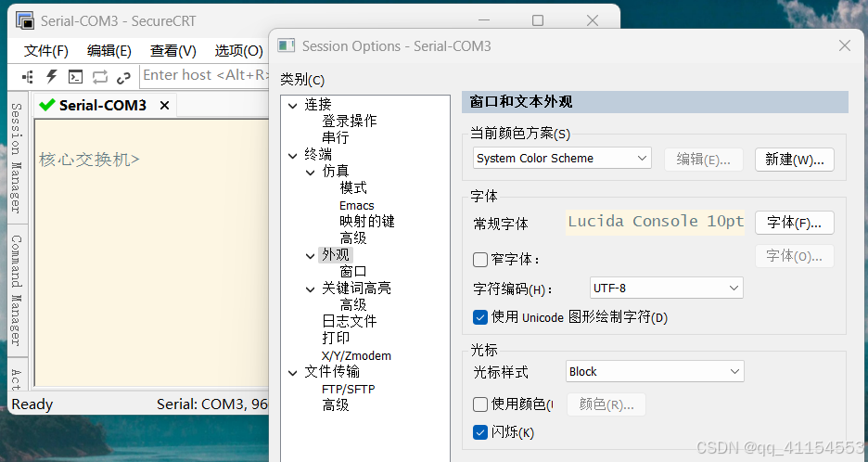
Task: Open the System Color Scheme dropdown
Action: pos(562,158)
